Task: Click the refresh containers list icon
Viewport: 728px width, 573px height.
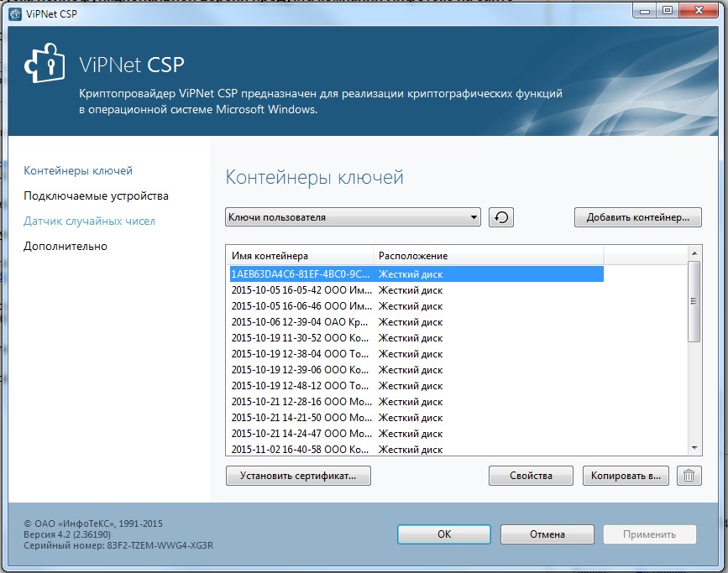Action: pyautogui.click(x=501, y=217)
